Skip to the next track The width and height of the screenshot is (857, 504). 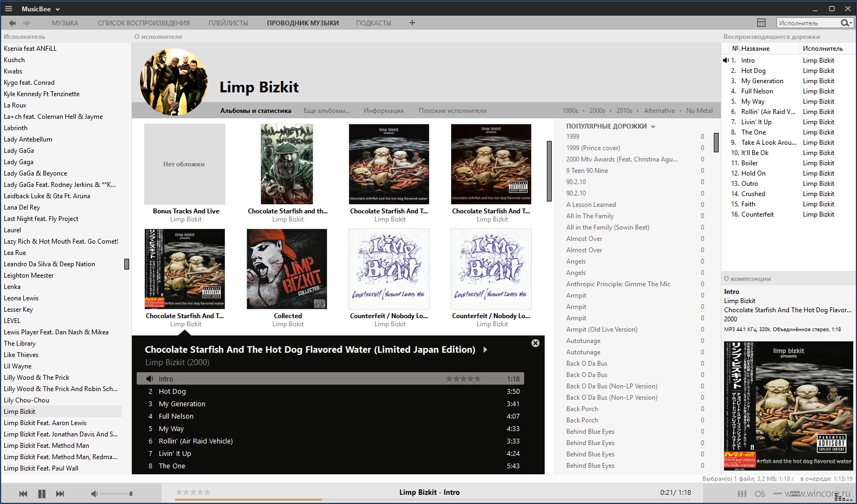[60, 494]
